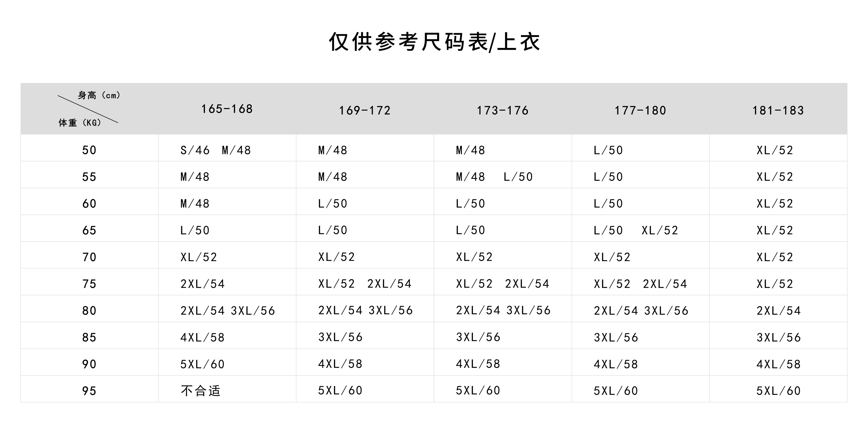Select the 3XL/56 cell in 181-183 column
This screenshot has width=868, height=429.
point(778,337)
